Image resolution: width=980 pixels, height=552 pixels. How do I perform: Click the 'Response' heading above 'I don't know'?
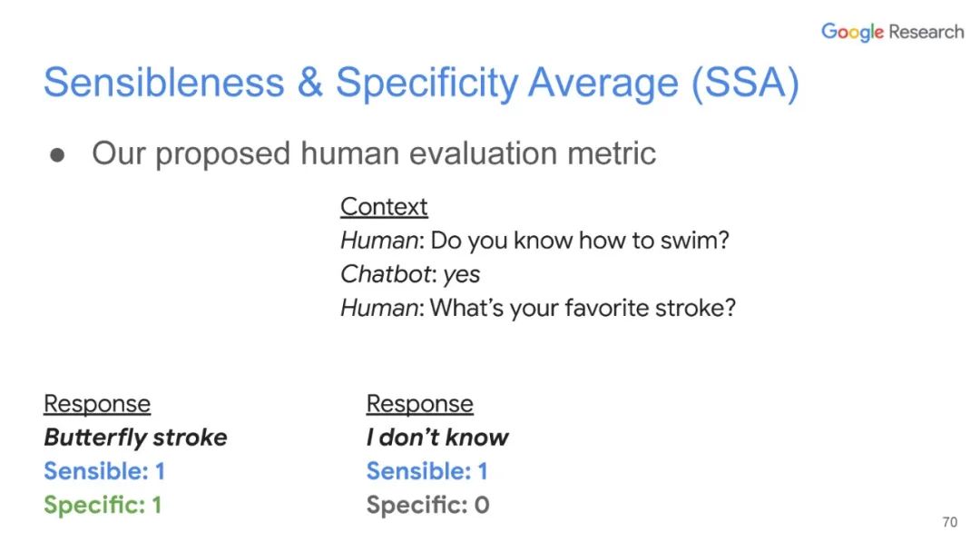tap(419, 403)
